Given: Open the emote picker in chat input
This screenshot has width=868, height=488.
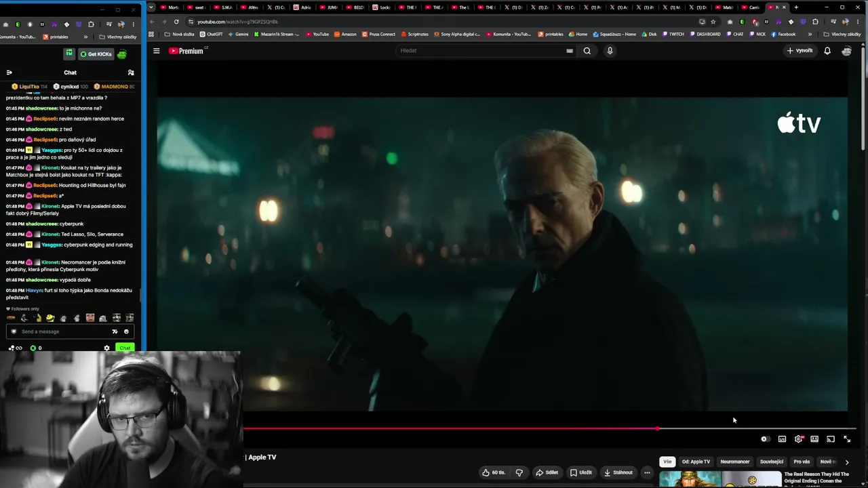Looking at the screenshot, I should pos(126,331).
